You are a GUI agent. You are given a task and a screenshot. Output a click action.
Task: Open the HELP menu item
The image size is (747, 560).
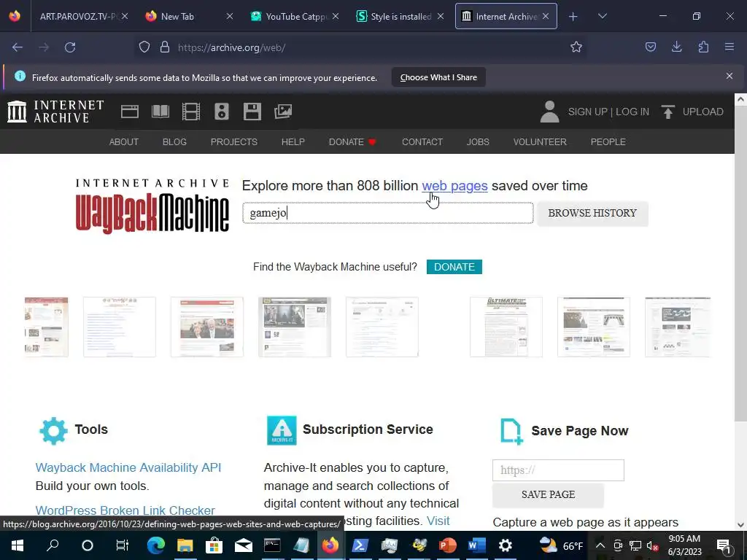(293, 142)
